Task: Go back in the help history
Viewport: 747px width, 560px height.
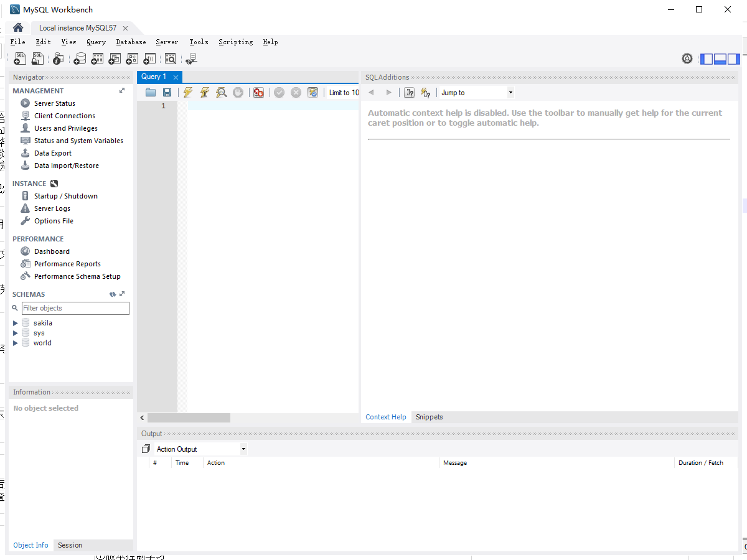Action: point(372,92)
